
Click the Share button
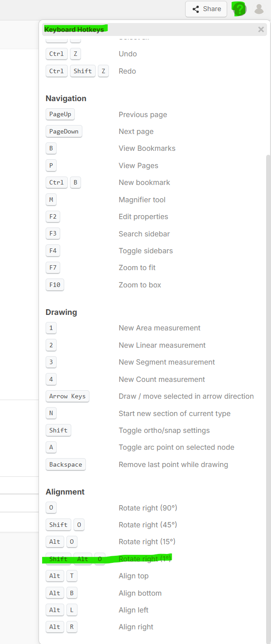(x=206, y=9)
